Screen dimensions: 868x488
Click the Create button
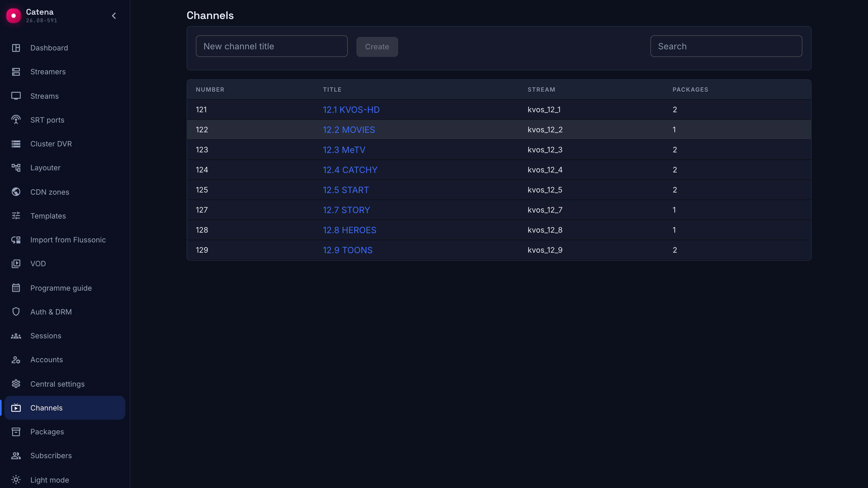(x=377, y=47)
